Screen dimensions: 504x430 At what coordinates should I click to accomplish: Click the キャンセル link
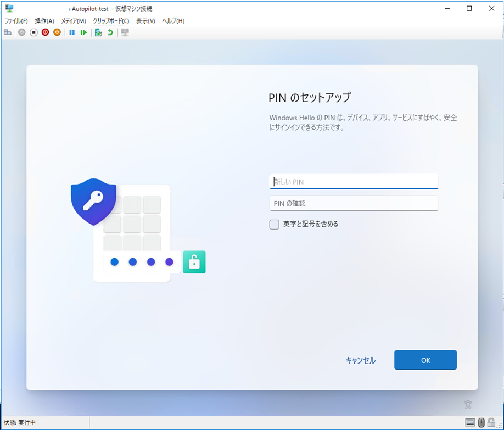pyautogui.click(x=360, y=360)
